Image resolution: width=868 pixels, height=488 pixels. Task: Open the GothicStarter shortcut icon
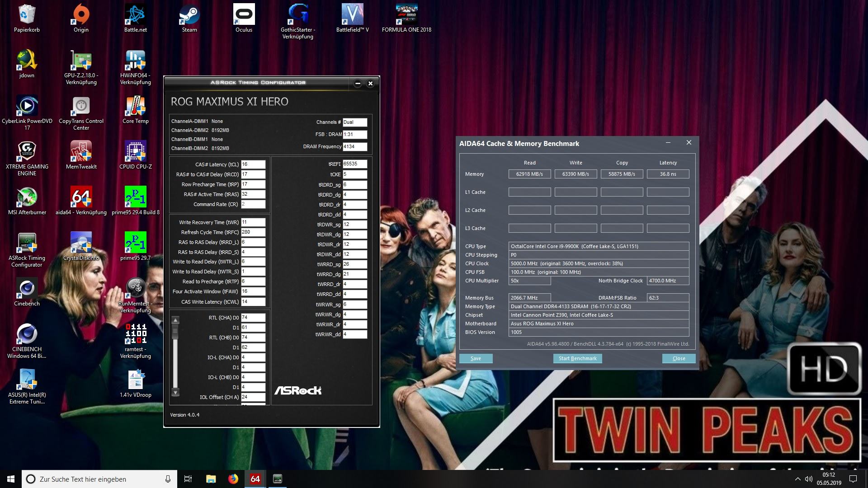(298, 22)
